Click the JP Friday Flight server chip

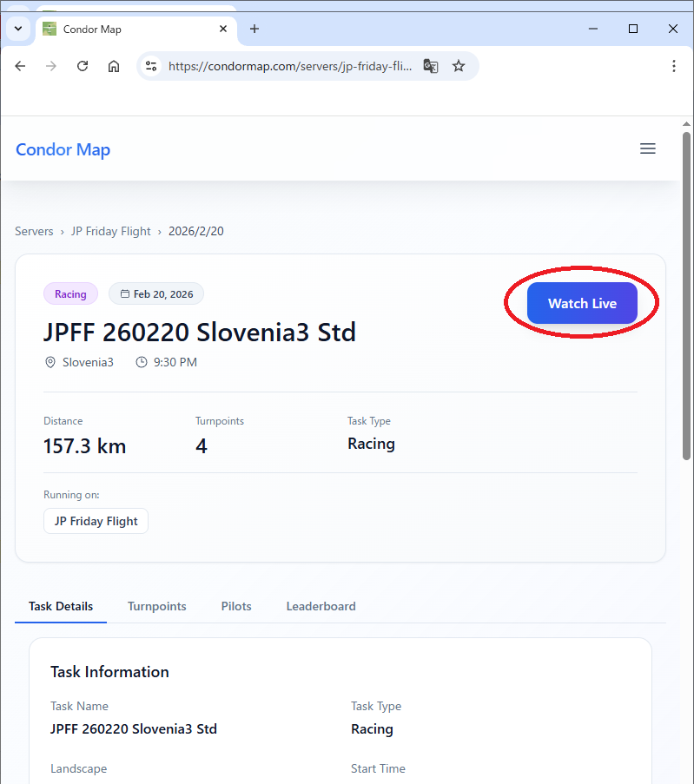(x=96, y=521)
